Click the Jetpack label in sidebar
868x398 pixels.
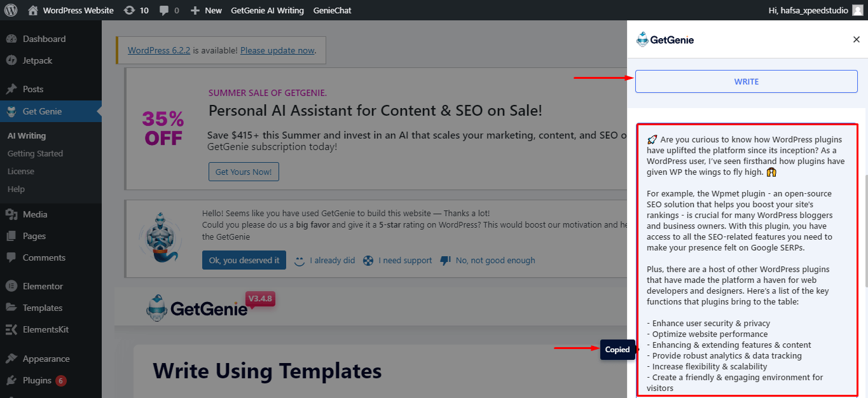(x=38, y=60)
